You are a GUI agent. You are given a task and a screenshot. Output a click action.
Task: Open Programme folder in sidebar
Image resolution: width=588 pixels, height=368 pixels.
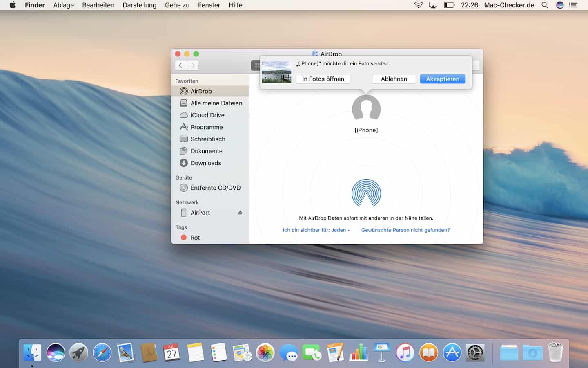point(210,127)
